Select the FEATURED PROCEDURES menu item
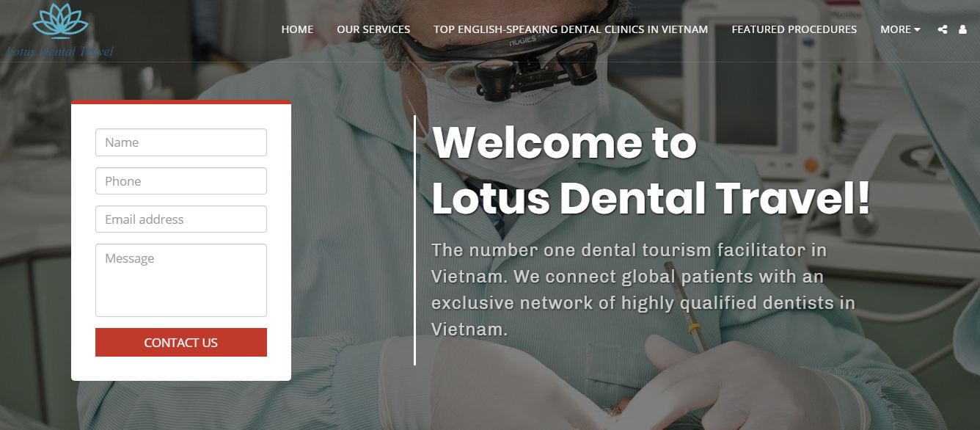Image resolution: width=980 pixels, height=430 pixels. click(794, 29)
